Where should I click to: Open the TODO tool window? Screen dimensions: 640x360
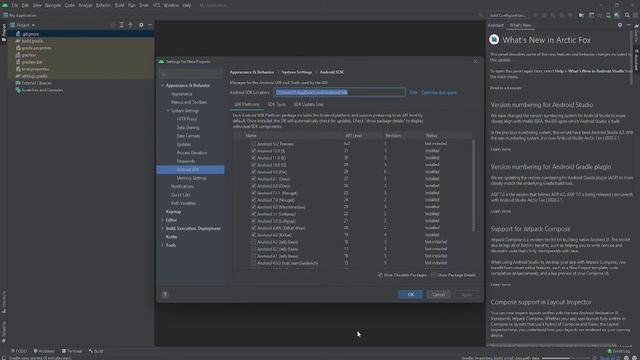[19, 351]
